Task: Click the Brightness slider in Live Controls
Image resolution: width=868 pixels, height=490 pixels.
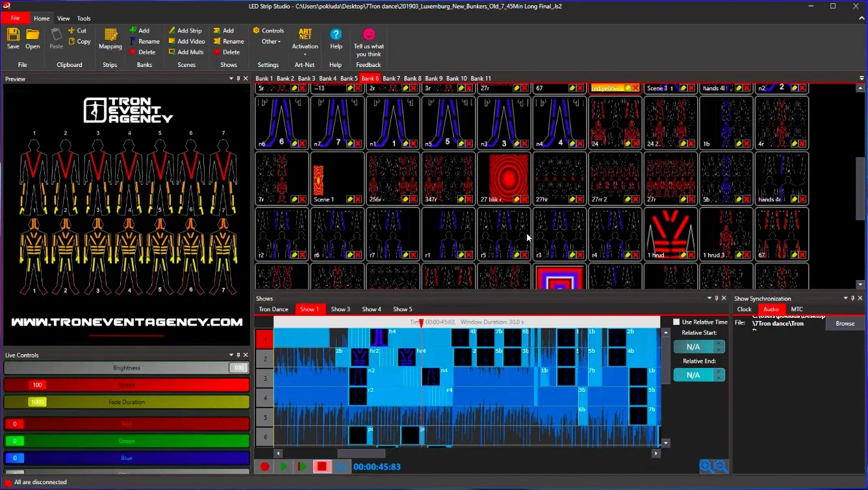Action: (x=127, y=368)
